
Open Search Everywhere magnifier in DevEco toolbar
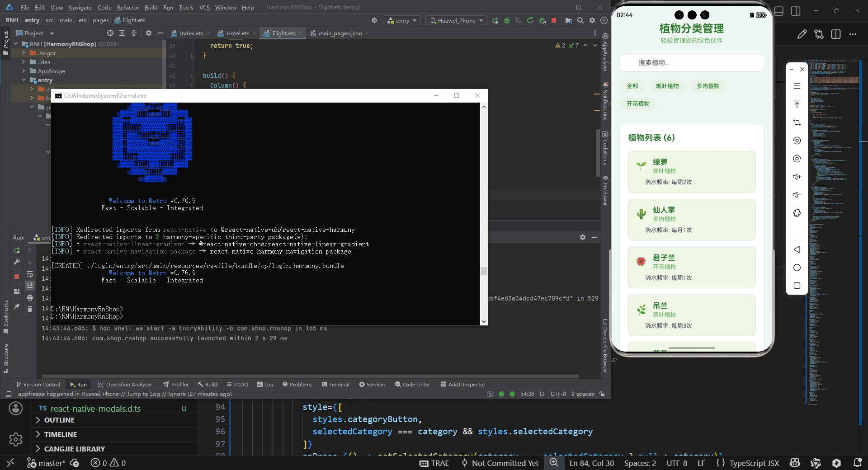(580, 20)
